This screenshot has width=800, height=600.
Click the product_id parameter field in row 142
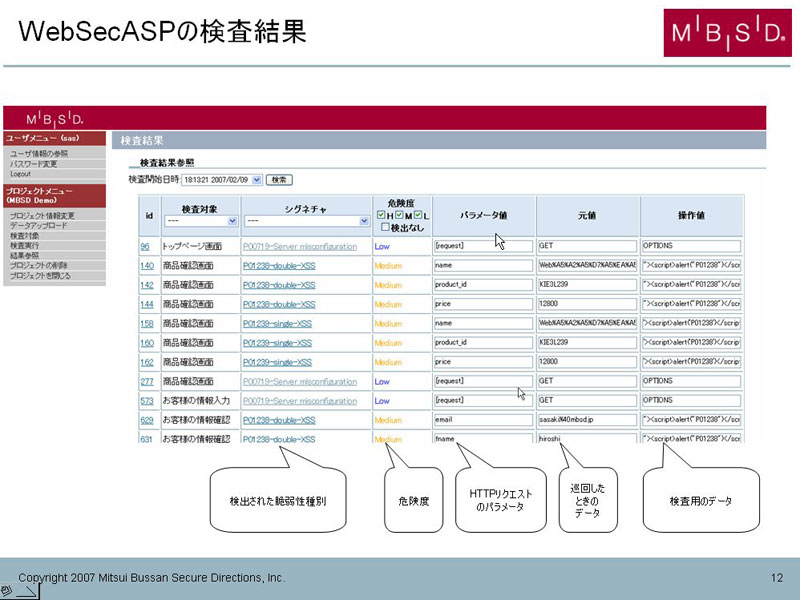[483, 285]
